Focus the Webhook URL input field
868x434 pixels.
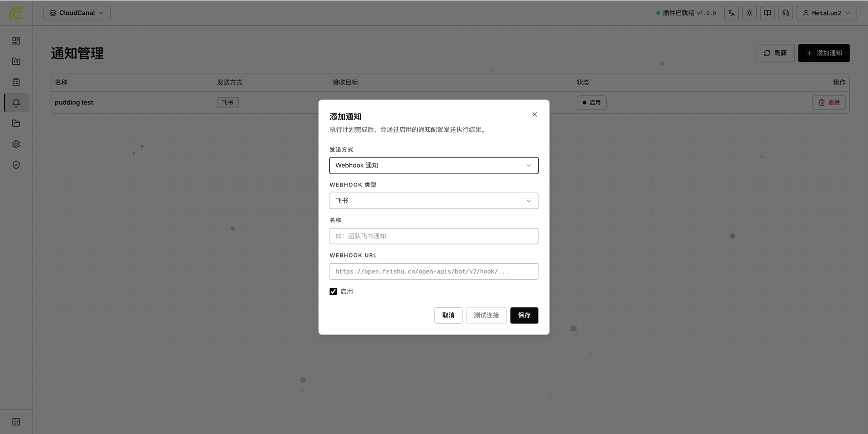pos(434,272)
